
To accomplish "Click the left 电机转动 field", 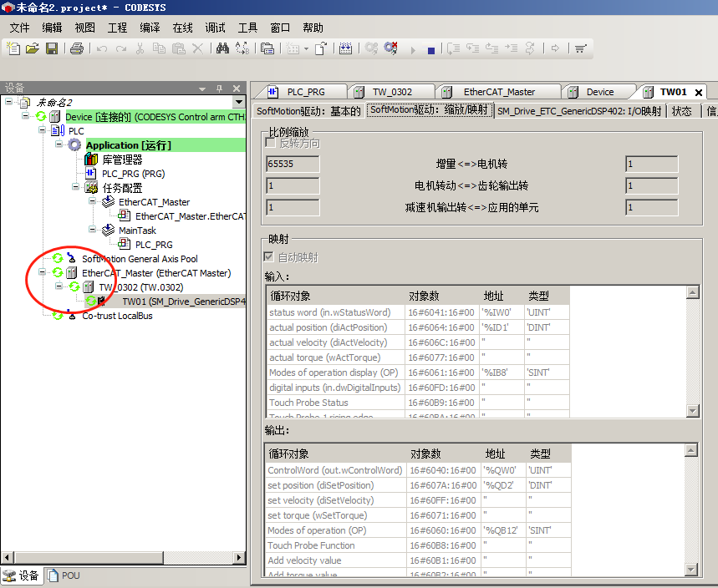I will pyautogui.click(x=293, y=185).
